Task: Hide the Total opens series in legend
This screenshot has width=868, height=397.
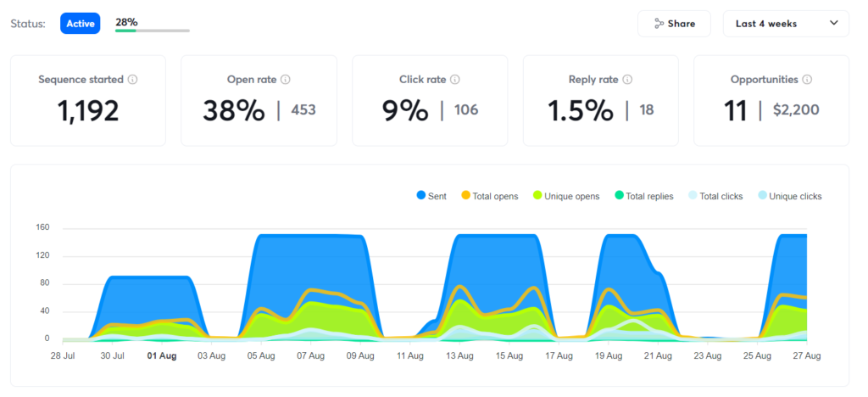Action: tap(488, 196)
